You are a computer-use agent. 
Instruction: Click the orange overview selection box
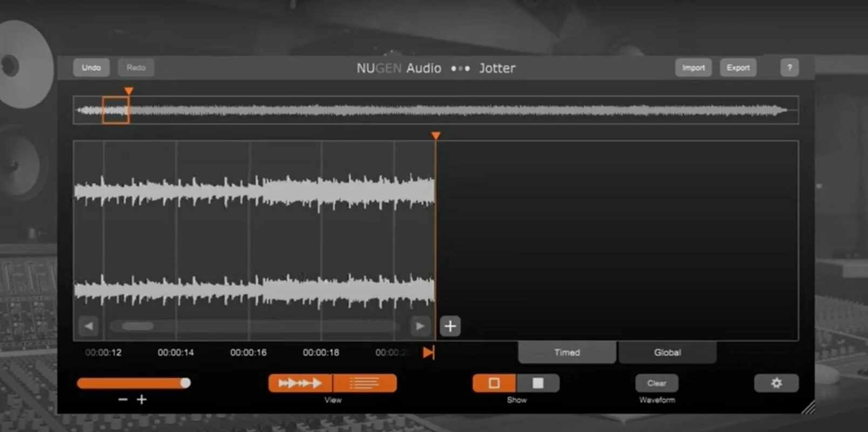point(116,110)
